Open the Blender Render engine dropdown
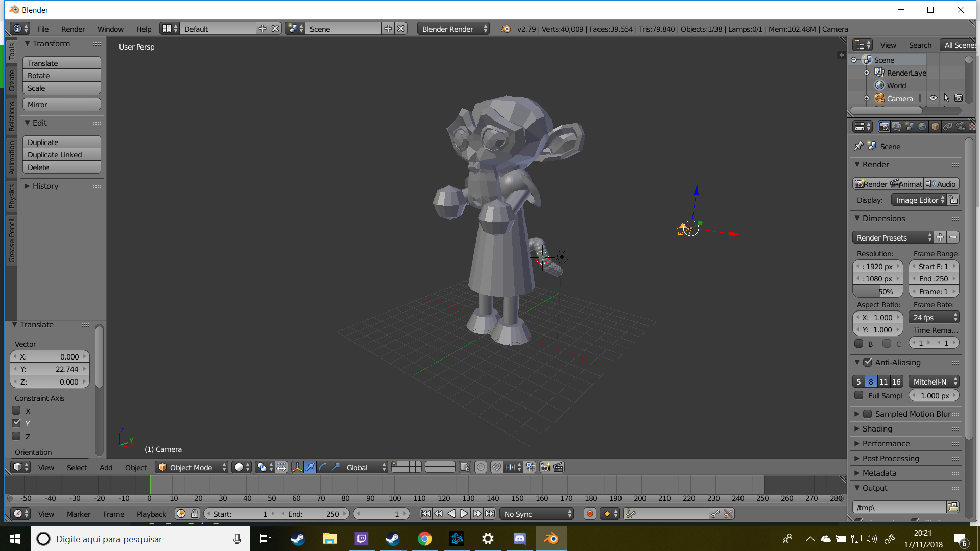The height and width of the screenshot is (551, 980). (x=452, y=29)
